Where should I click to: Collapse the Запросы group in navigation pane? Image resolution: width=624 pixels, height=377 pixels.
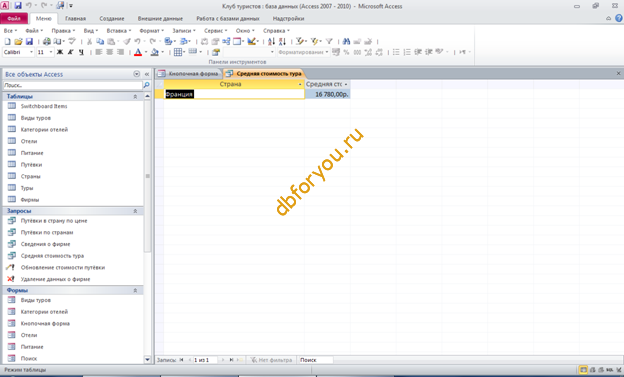tap(135, 211)
